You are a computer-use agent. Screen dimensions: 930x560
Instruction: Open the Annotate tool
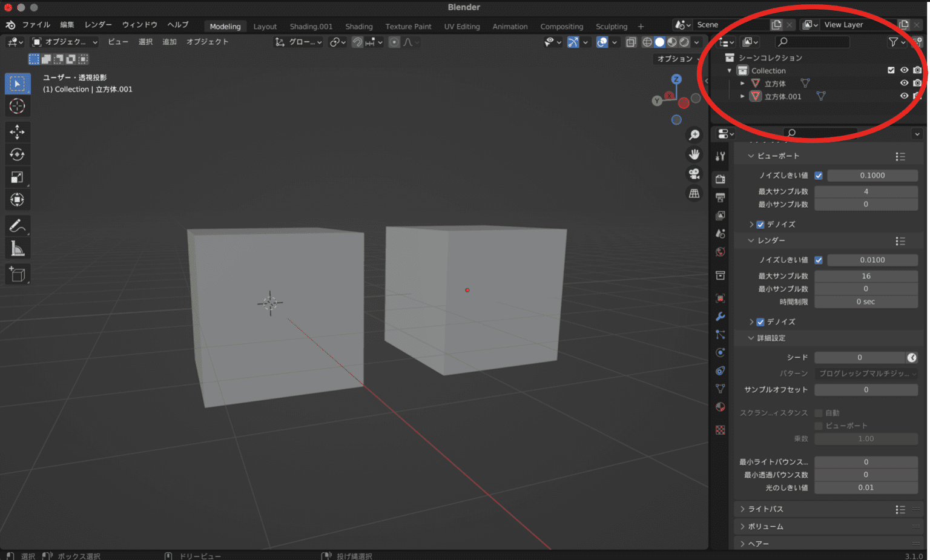pyautogui.click(x=18, y=225)
